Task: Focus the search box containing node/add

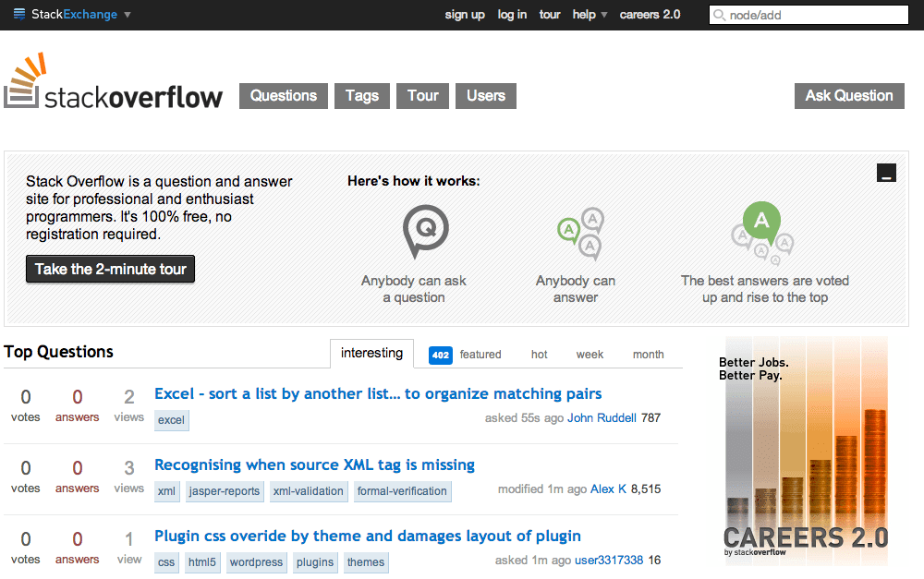Action: click(x=808, y=15)
